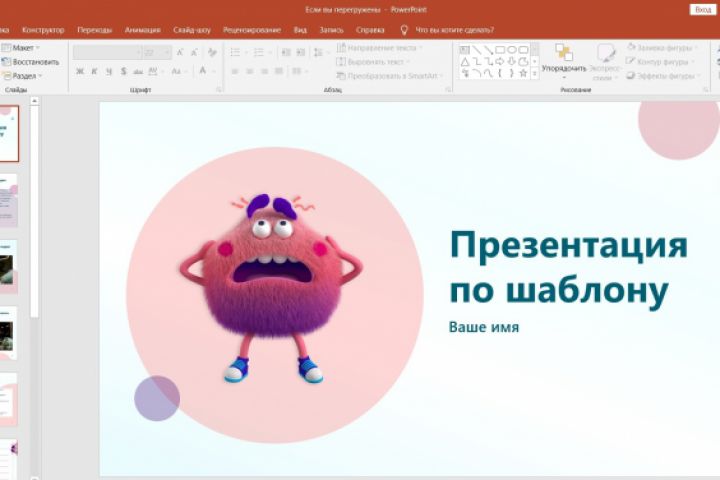Align paragraph text right
This screenshot has height=480, width=720.
point(264,71)
